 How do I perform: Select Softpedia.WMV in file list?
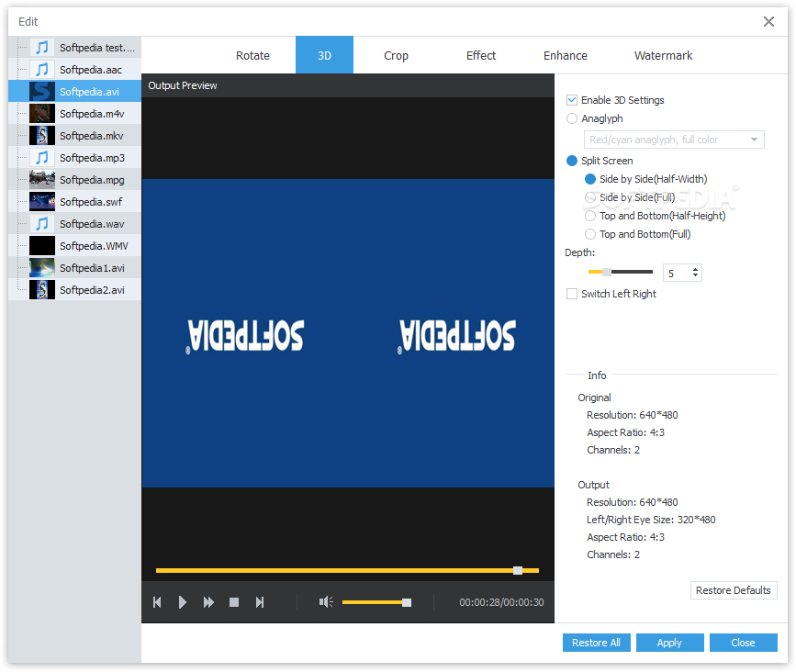click(x=74, y=246)
